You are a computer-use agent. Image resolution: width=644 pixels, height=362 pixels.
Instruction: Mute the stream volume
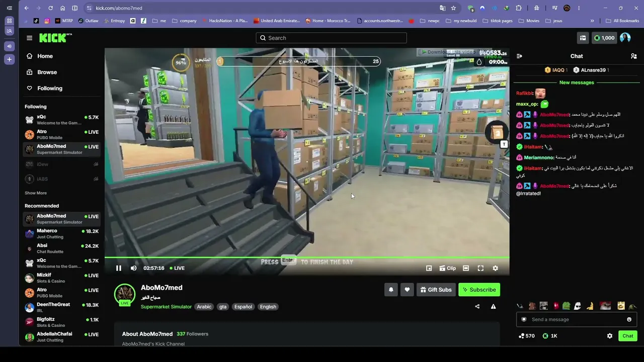[x=133, y=268]
